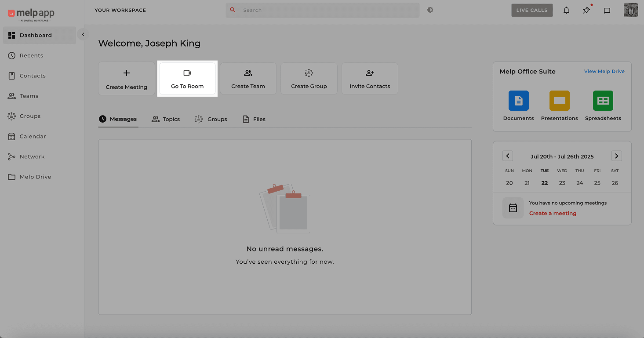Collapse the sidebar using the chevron
The width and height of the screenshot is (644, 338).
click(83, 34)
